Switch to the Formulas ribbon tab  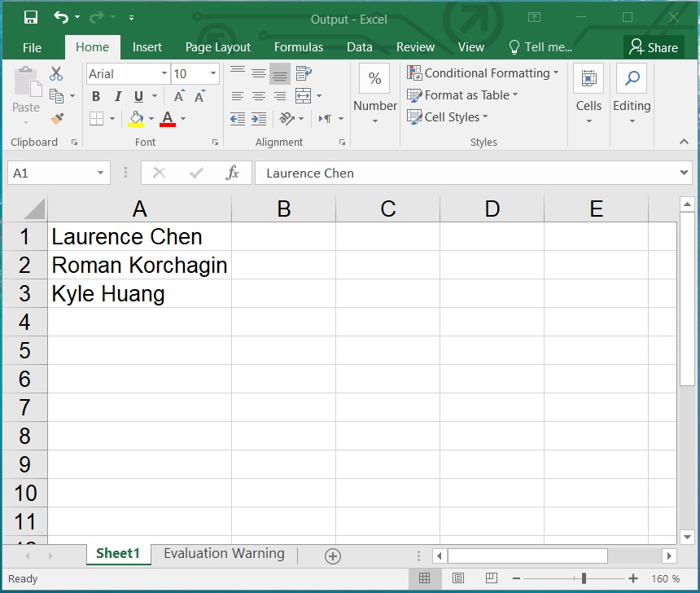(298, 46)
